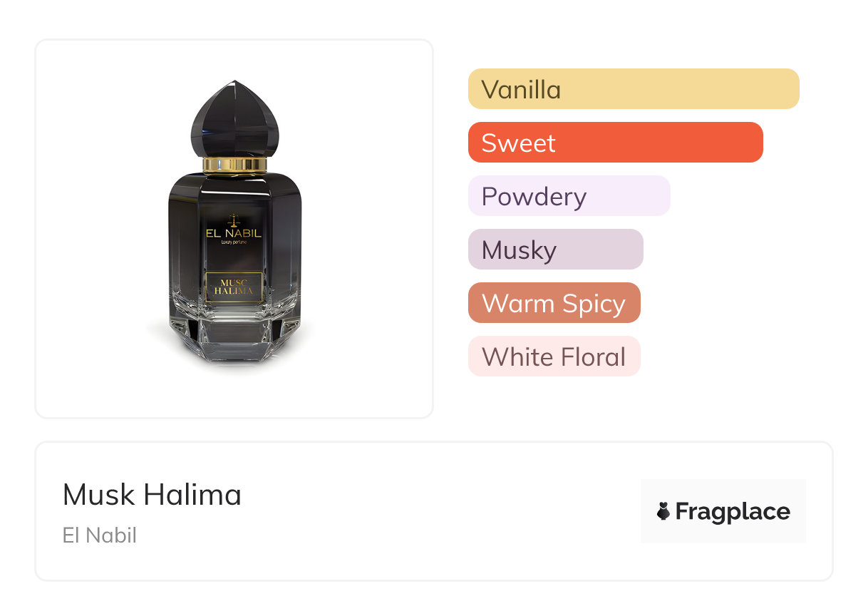Click the Fragplace wordmark text
868x616 pixels.
tap(733, 512)
